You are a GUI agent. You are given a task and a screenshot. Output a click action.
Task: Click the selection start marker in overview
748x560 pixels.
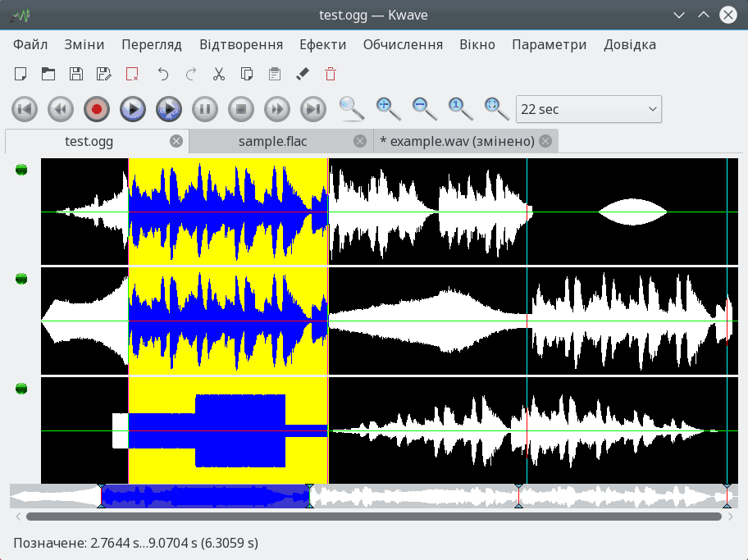(x=101, y=496)
